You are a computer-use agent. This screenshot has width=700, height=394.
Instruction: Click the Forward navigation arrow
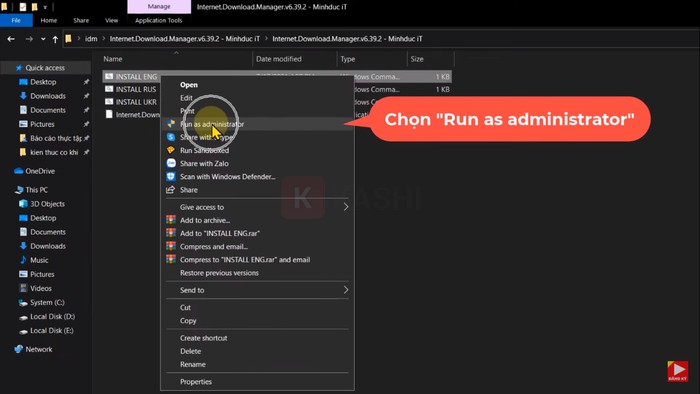click(29, 39)
